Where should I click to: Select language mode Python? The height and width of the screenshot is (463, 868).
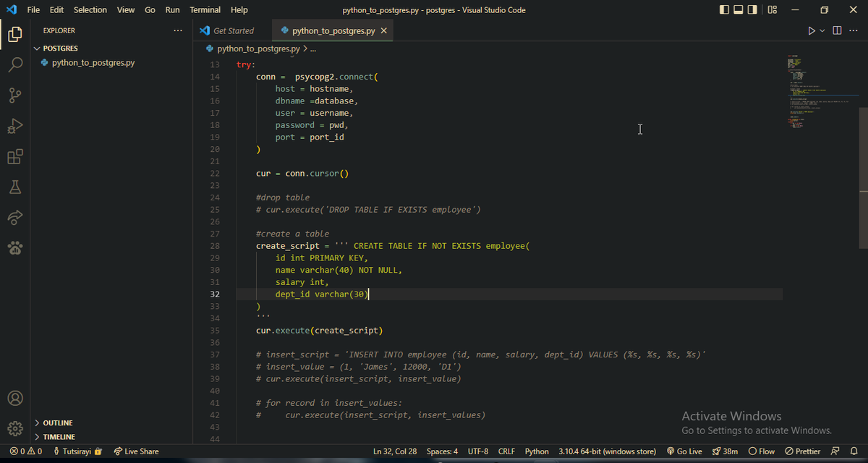coord(537,451)
